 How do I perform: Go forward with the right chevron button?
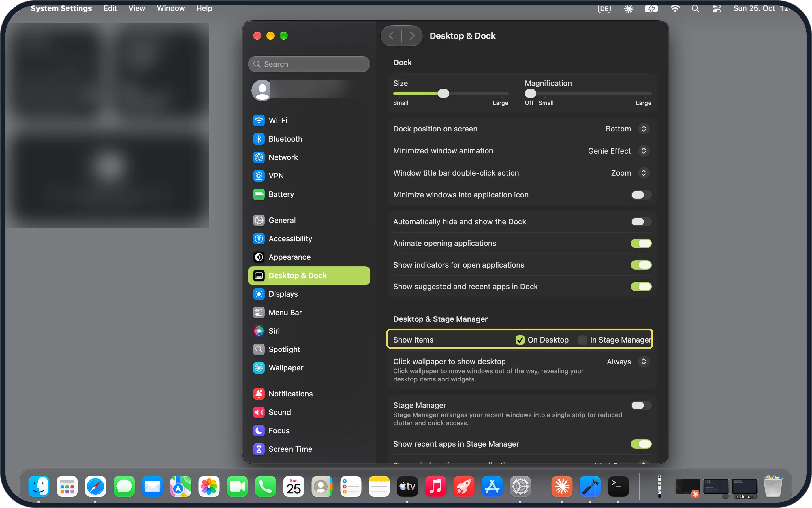(412, 36)
